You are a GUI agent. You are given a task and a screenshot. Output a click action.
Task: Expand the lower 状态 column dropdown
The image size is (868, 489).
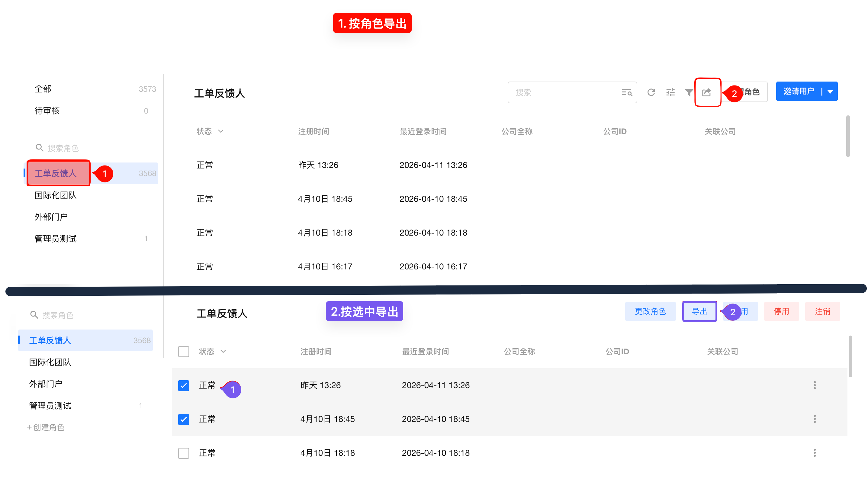223,352
